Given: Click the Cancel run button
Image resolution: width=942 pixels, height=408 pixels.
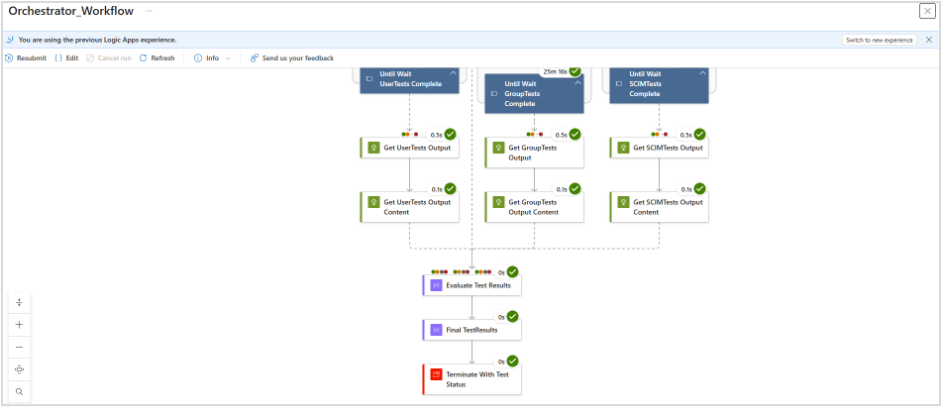Looking at the screenshot, I should tap(109, 58).
